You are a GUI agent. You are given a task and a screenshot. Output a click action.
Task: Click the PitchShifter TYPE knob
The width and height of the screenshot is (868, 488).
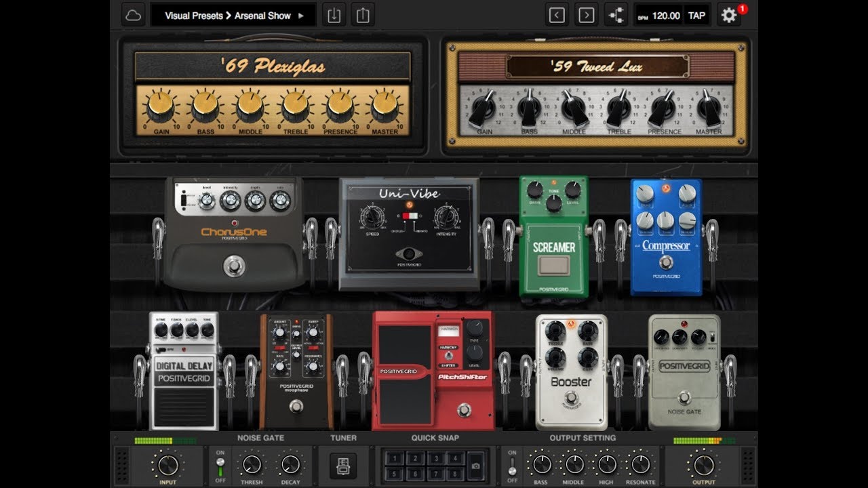pyautogui.click(x=475, y=328)
